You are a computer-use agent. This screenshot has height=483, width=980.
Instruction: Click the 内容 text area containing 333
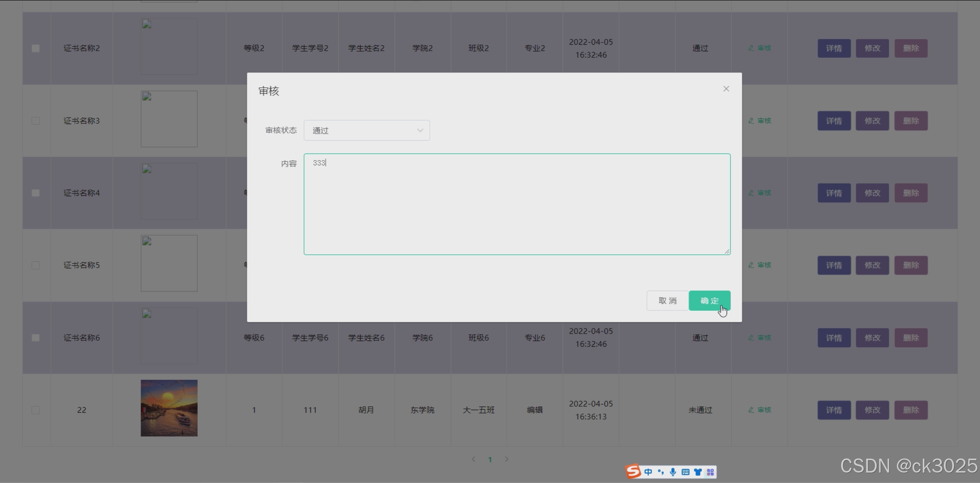point(517,204)
